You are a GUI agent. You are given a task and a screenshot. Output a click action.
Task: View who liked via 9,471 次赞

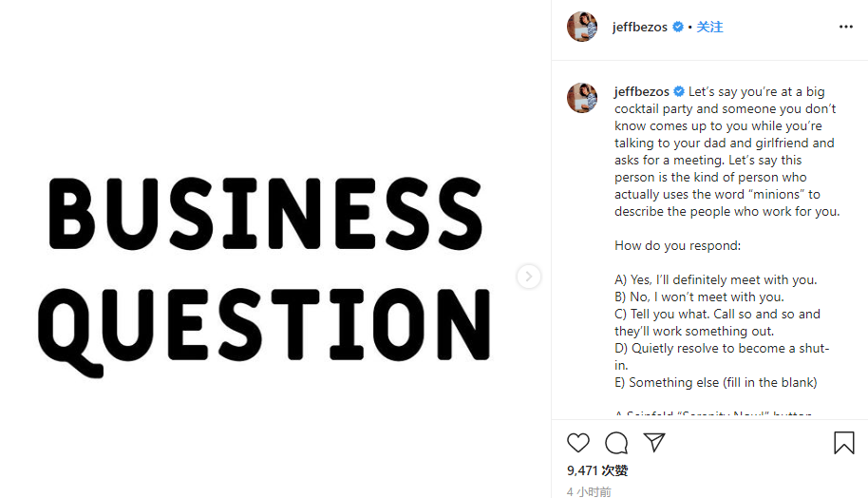(x=597, y=470)
